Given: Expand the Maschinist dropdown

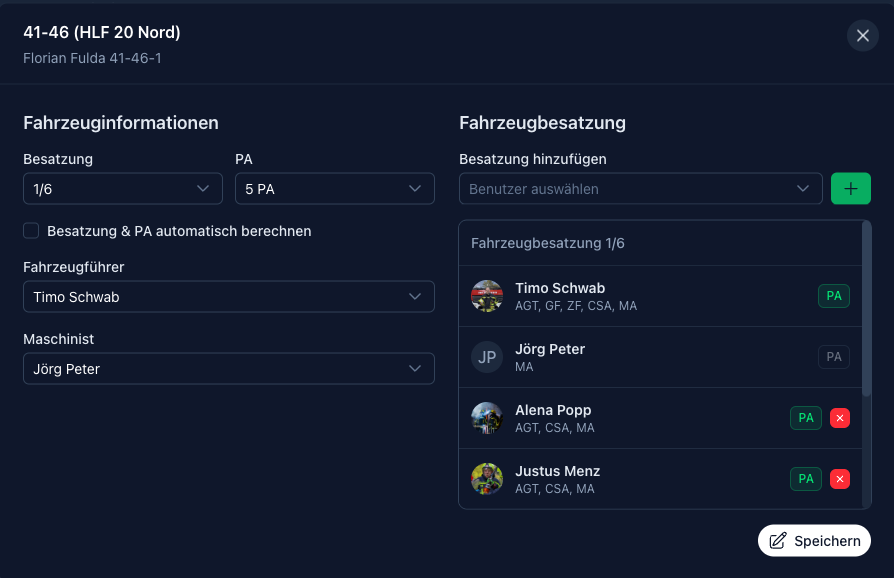Looking at the screenshot, I should (228, 369).
